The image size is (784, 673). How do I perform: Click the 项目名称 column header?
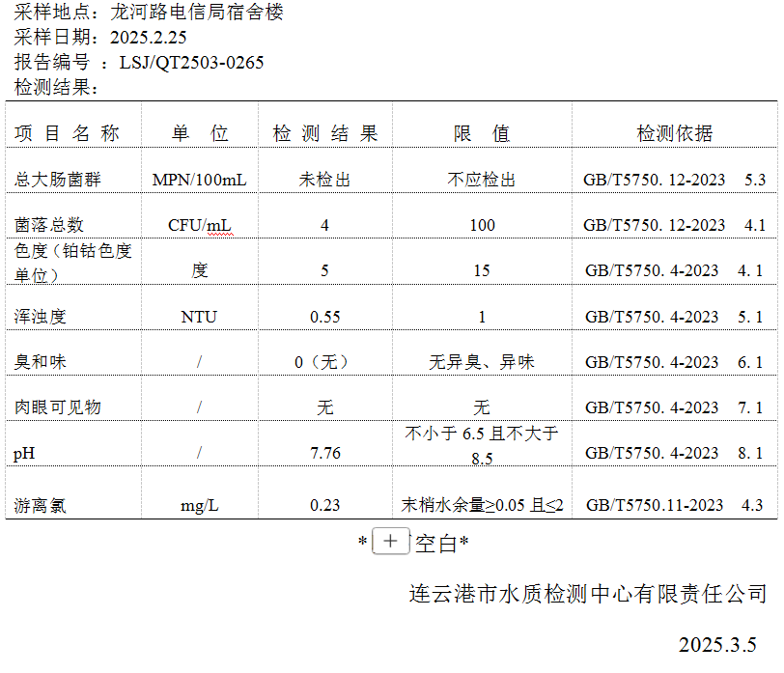pyautogui.click(x=68, y=134)
